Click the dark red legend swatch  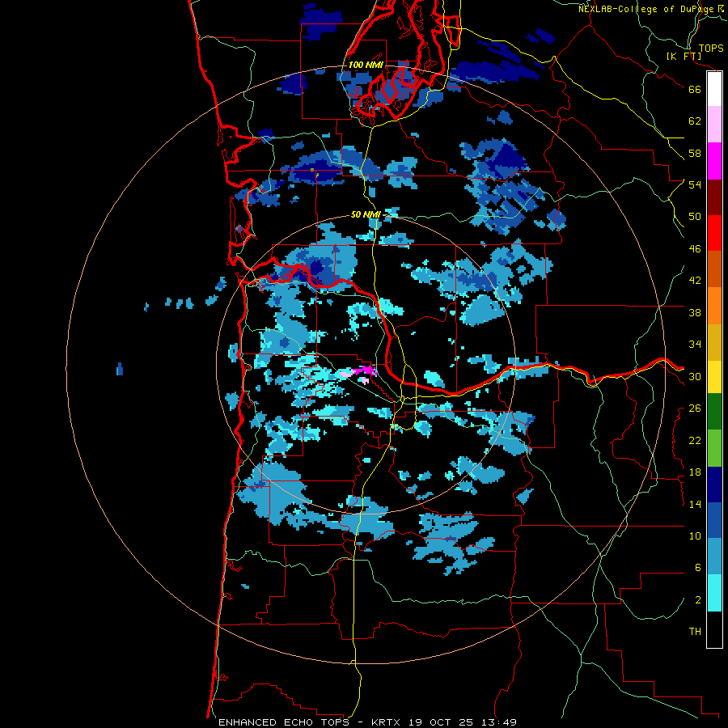714,197
